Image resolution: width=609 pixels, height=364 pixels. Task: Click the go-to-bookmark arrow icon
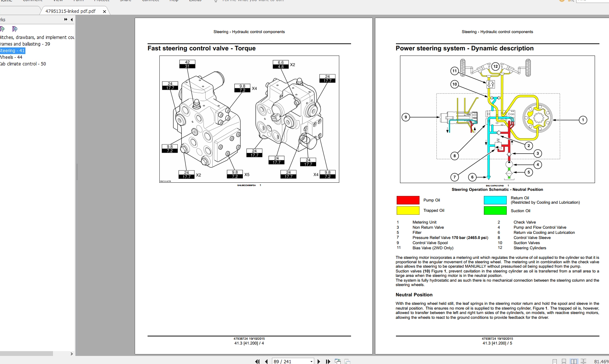(x=14, y=29)
